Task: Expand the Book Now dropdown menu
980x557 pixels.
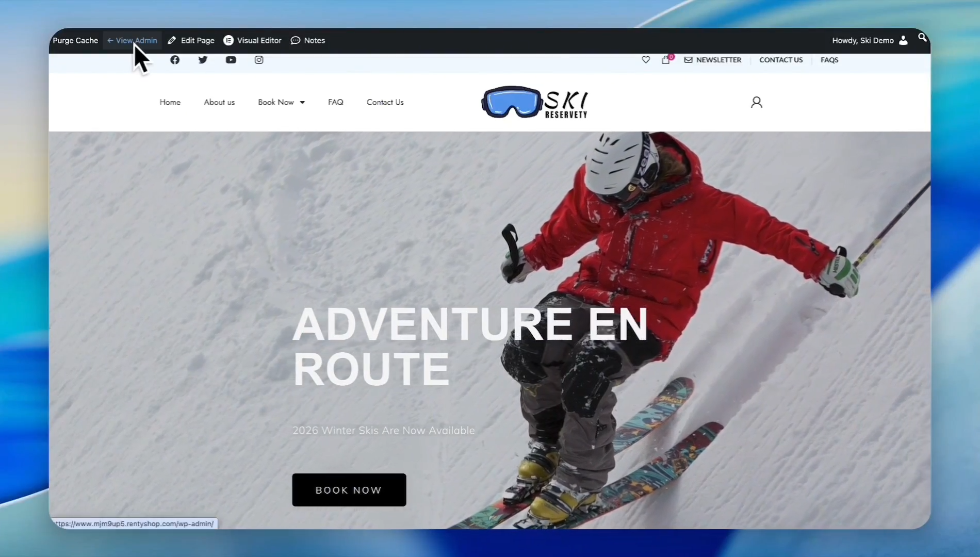Action: [x=281, y=102]
